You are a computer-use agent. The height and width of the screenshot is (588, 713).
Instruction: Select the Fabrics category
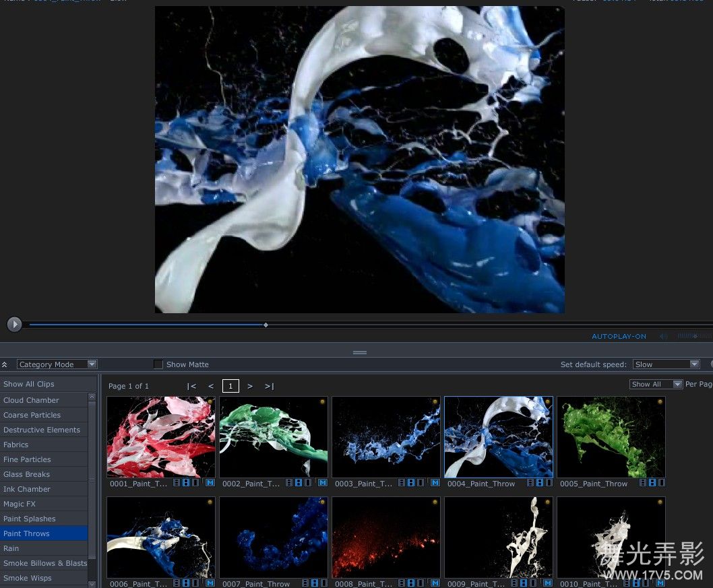pos(44,445)
